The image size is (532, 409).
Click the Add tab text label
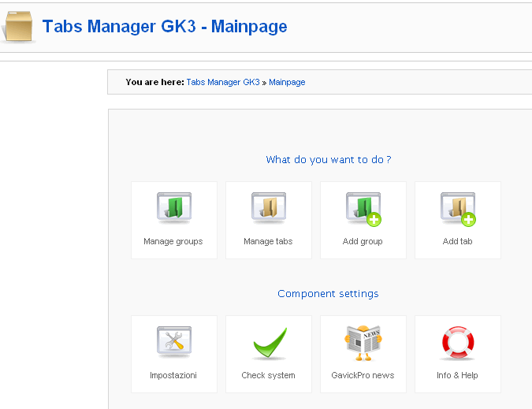click(457, 241)
